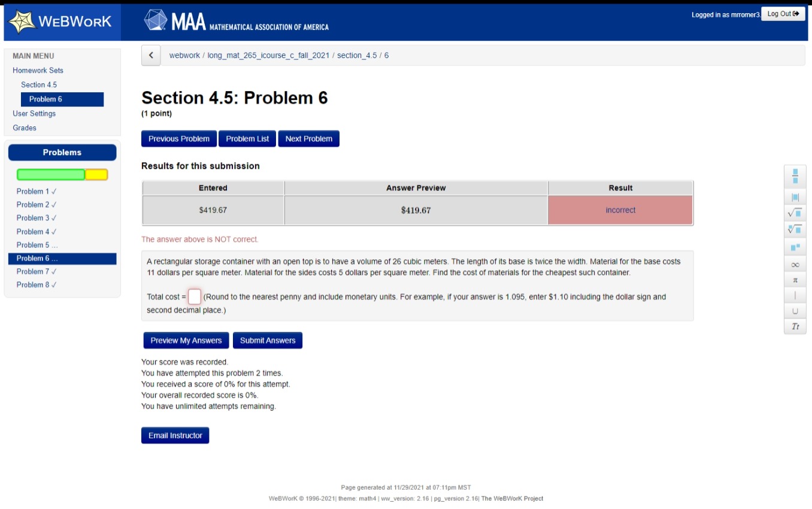Insert the pi symbol

[x=795, y=279]
